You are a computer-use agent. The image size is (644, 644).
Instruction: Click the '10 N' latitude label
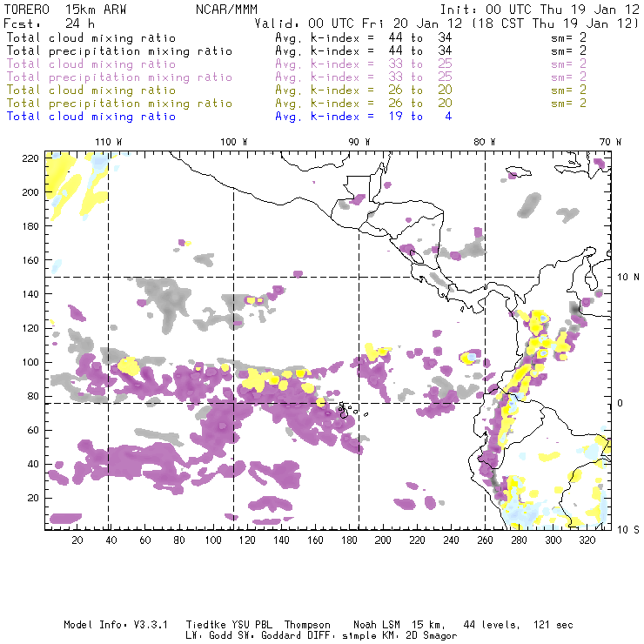628,278
